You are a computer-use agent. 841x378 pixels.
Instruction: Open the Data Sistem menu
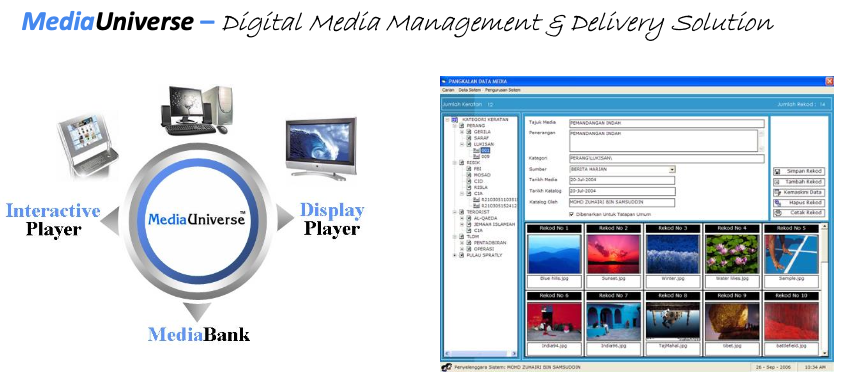click(470, 90)
